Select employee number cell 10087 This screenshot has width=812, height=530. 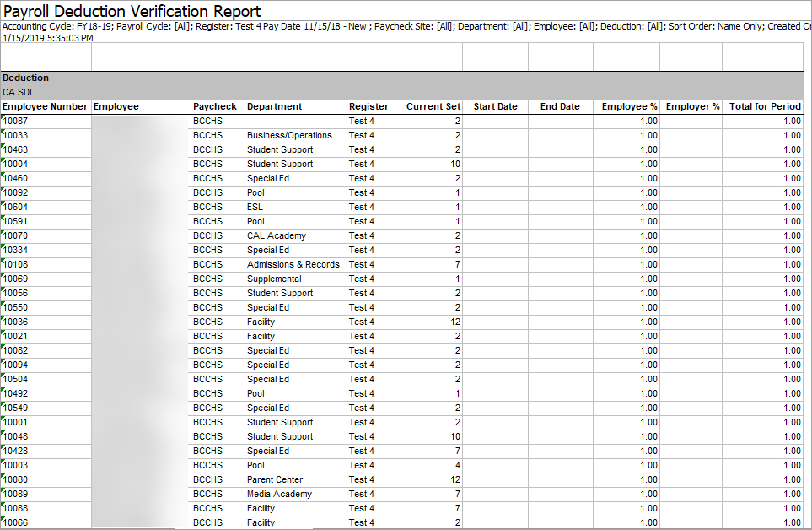coord(16,122)
